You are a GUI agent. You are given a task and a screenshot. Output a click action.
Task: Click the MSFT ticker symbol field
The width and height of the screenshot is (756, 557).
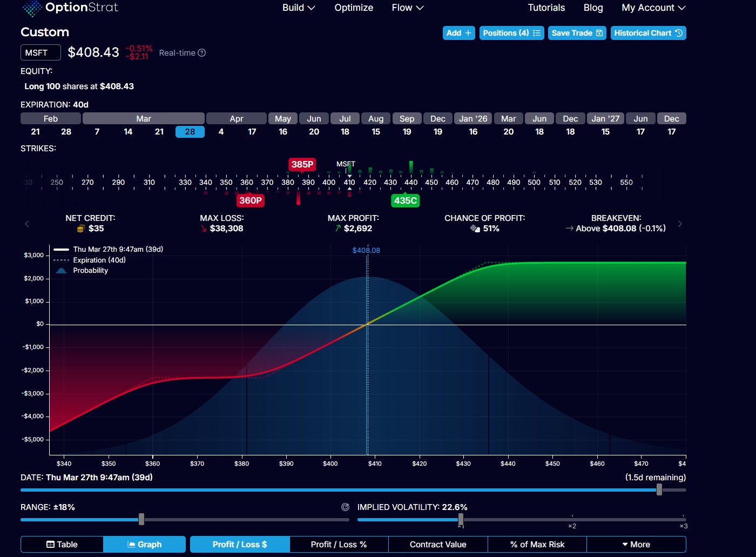click(x=40, y=53)
